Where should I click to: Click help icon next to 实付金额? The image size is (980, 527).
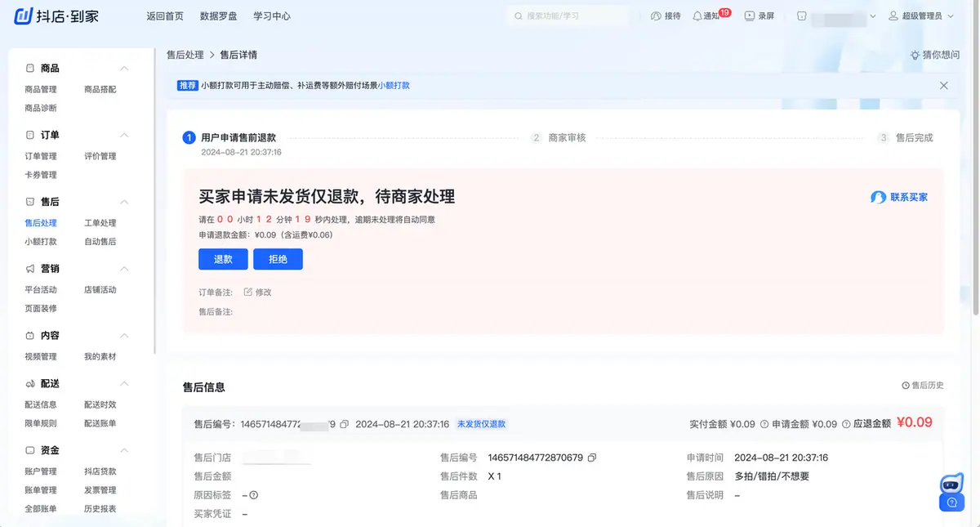coord(764,424)
